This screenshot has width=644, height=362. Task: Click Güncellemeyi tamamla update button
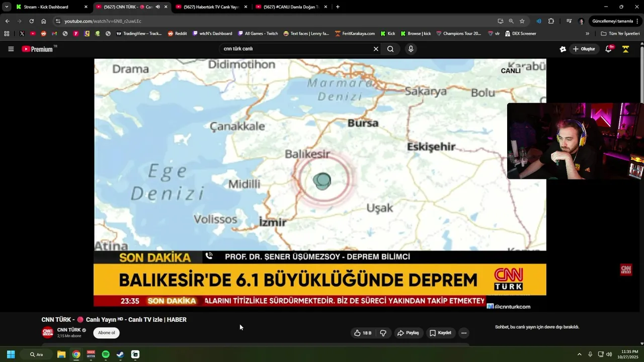(x=612, y=21)
